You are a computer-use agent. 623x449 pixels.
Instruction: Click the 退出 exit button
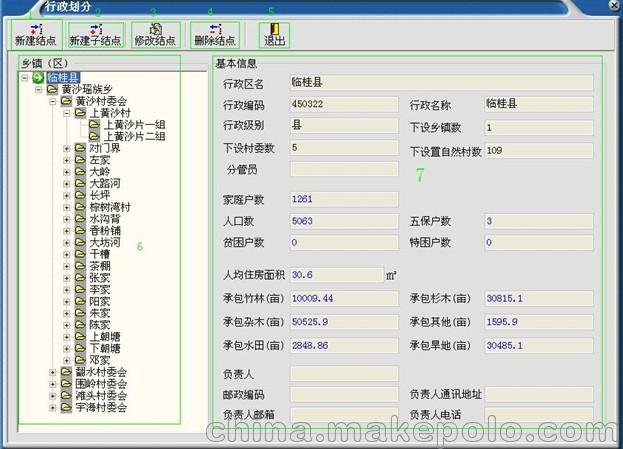coord(275,35)
